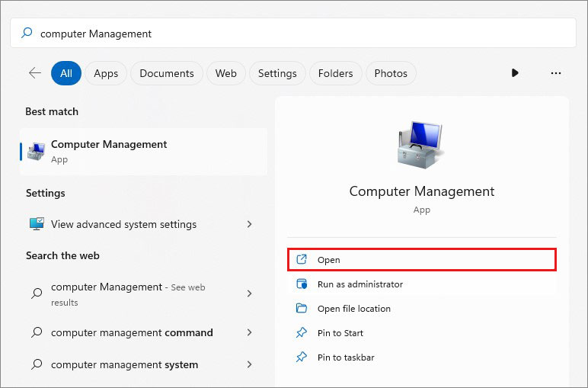Expand the 'See web results' suggestion chevron

click(249, 293)
